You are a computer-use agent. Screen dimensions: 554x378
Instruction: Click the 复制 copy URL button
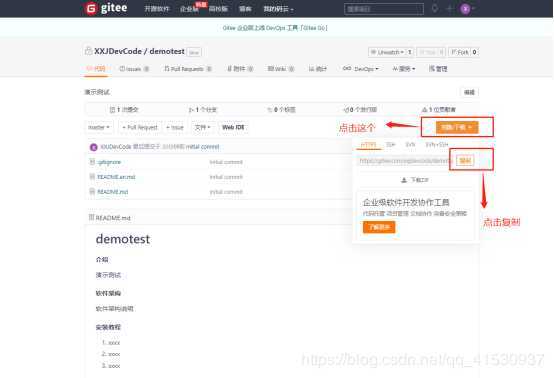click(465, 161)
